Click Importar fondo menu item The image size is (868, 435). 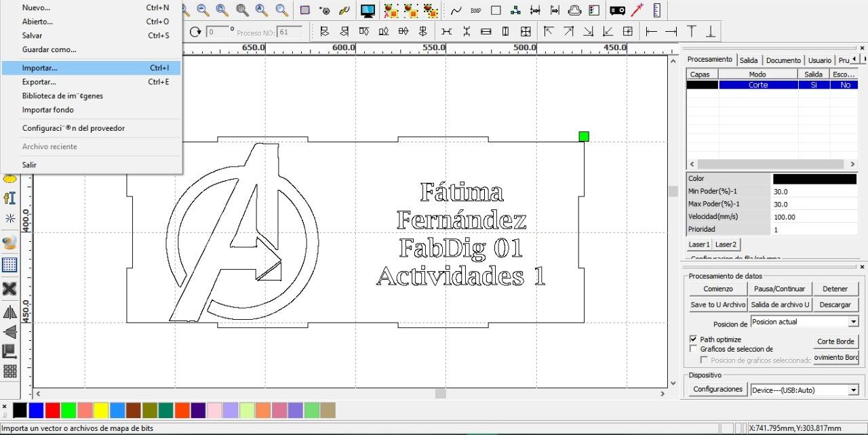click(91, 110)
